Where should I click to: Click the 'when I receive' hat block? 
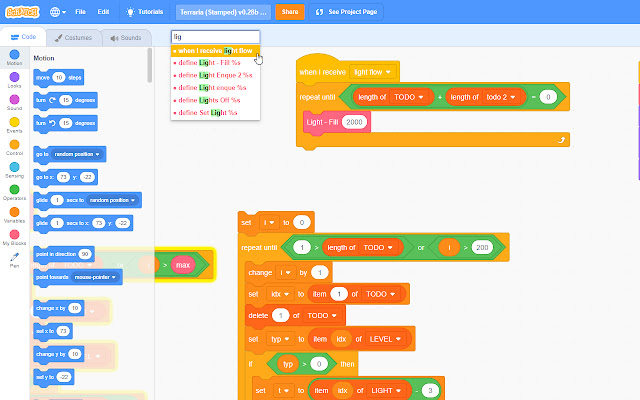(348, 70)
